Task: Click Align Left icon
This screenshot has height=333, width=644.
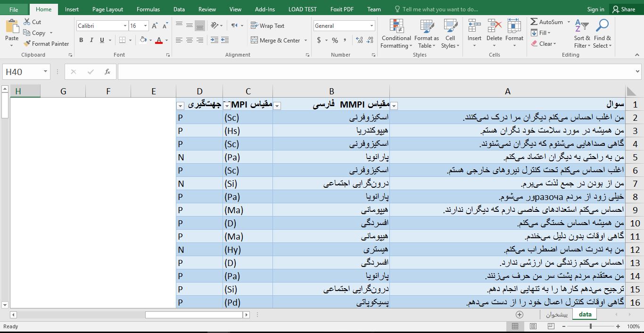Action: click(179, 40)
